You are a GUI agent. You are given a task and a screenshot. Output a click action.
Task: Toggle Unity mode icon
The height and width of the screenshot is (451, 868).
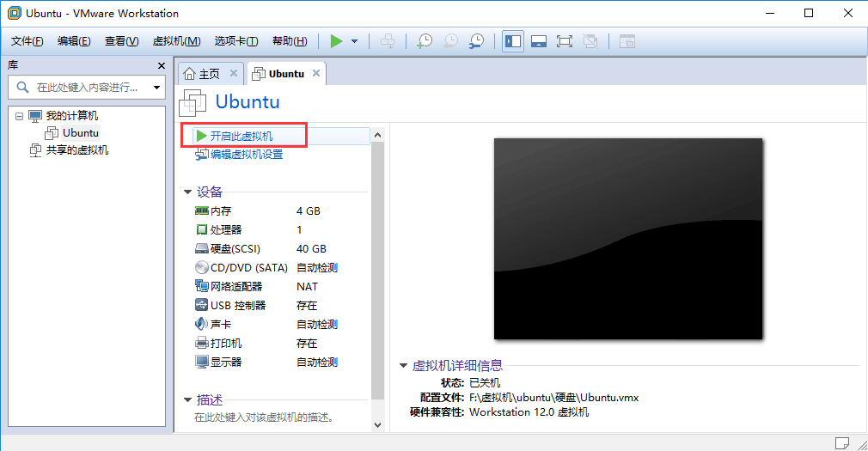590,41
